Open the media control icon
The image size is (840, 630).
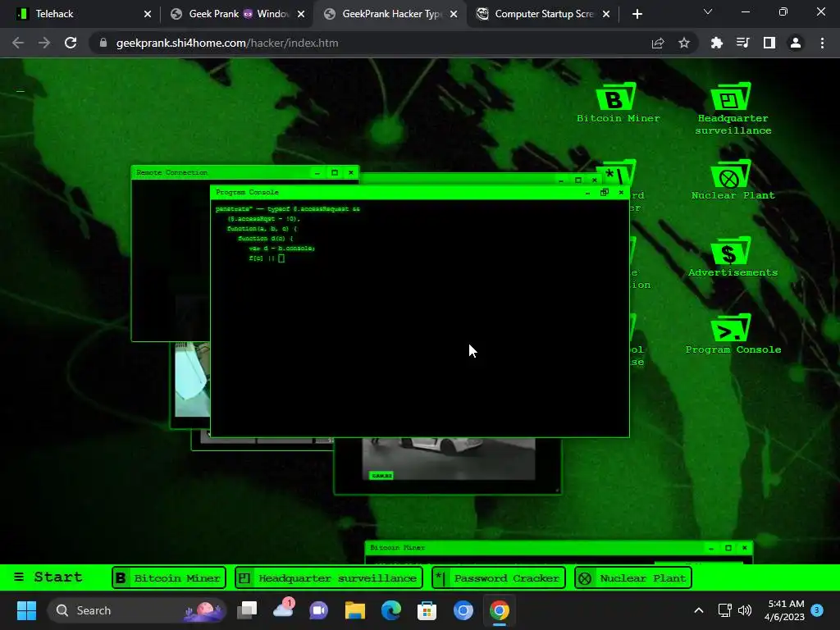[742, 43]
